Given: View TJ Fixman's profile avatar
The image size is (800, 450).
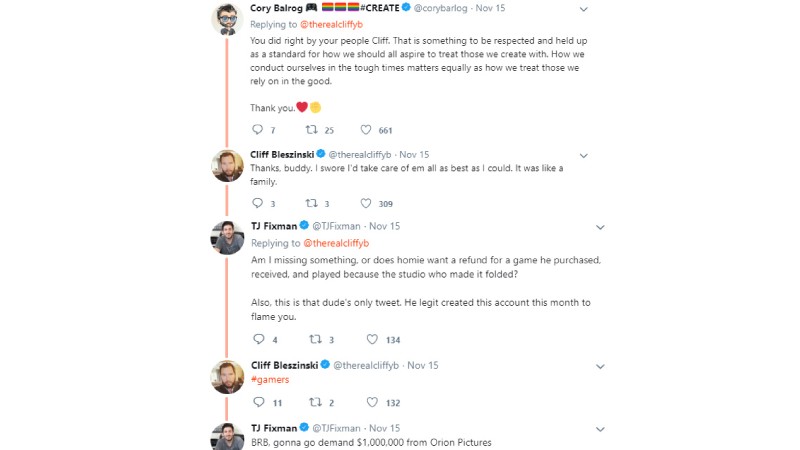Looking at the screenshot, I should (x=228, y=238).
